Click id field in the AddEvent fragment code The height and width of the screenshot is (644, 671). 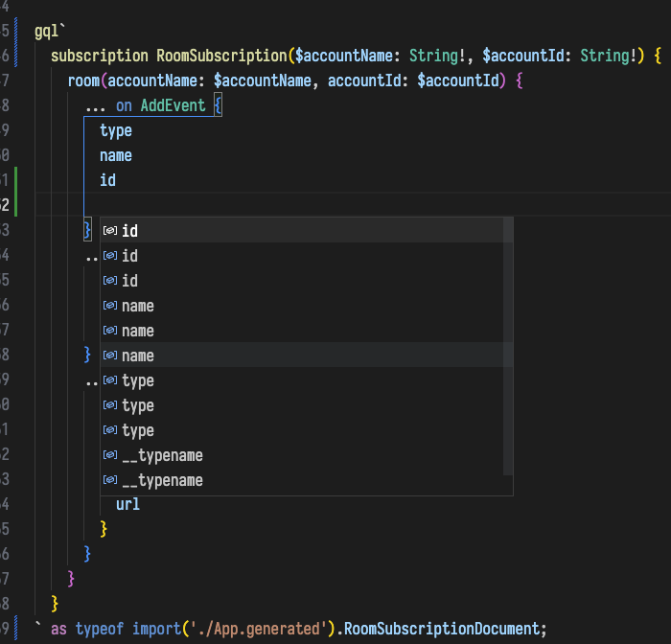tap(107, 180)
